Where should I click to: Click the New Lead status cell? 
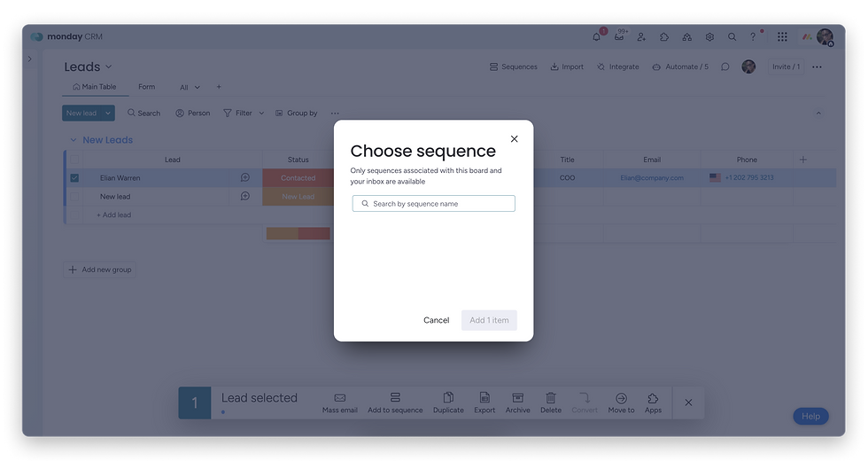tap(298, 197)
